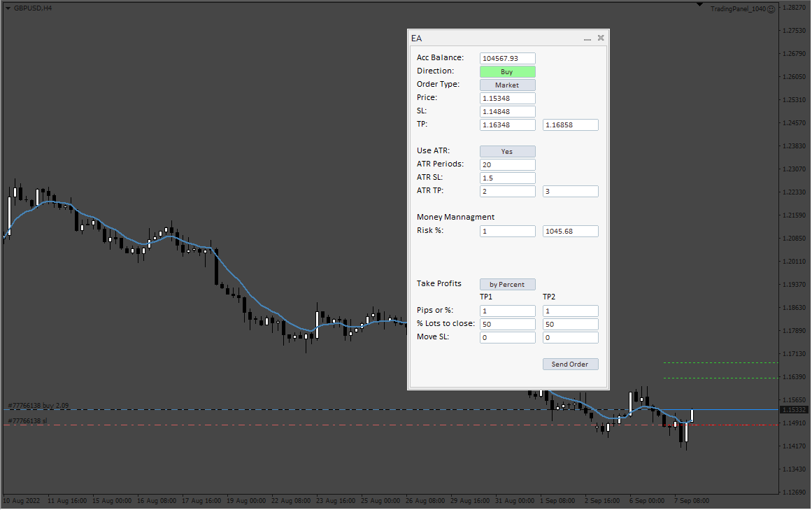Click the TradingPanel_1040 smiley face icon
The width and height of the screenshot is (812, 510).
[771, 9]
